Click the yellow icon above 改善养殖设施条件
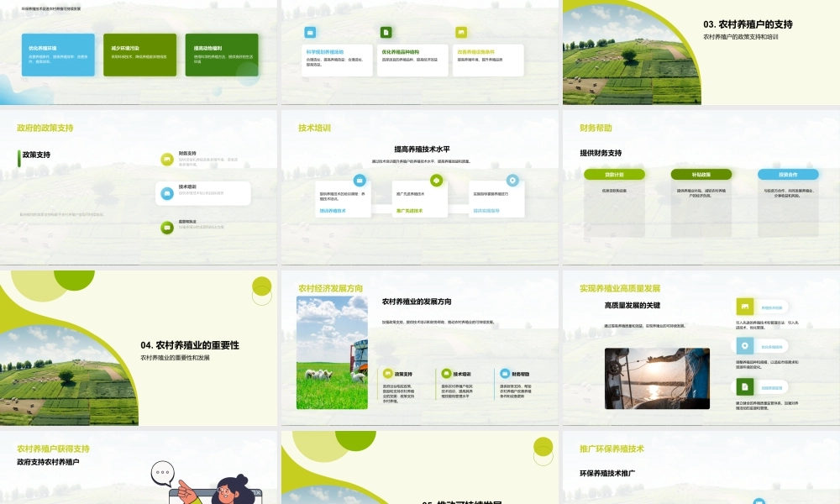The image size is (840, 504). (461, 33)
